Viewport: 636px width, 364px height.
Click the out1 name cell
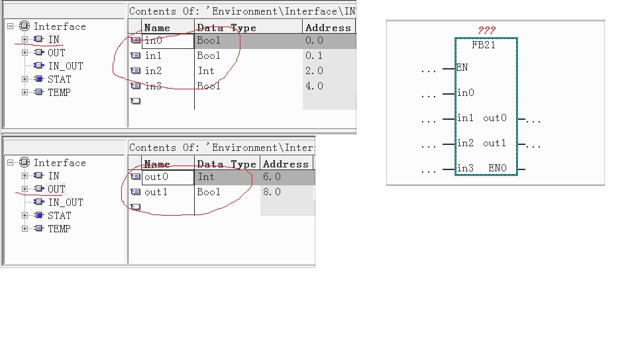[x=168, y=192]
